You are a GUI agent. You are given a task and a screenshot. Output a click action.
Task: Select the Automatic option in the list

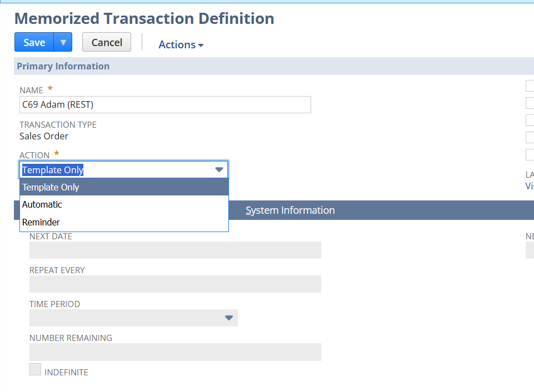[124, 204]
